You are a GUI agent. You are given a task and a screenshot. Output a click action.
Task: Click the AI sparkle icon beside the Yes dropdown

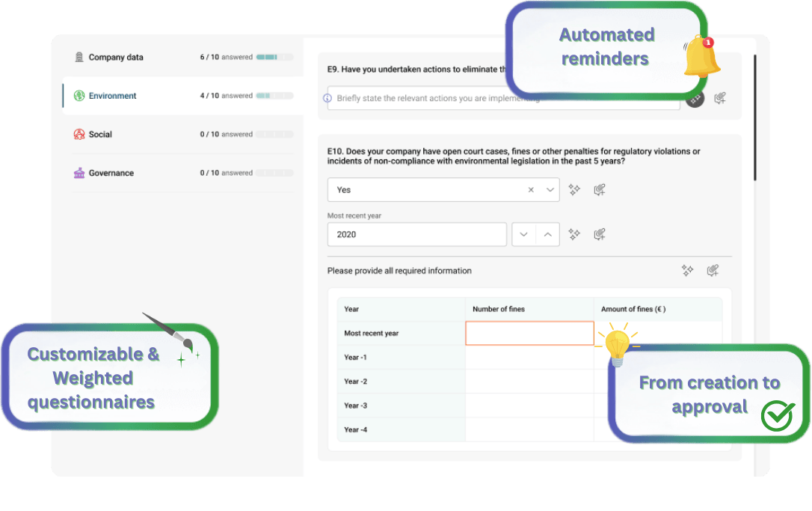pos(574,190)
